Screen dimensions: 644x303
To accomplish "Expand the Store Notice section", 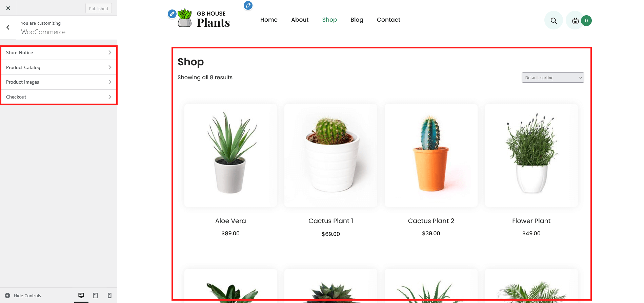I will 59,52.
